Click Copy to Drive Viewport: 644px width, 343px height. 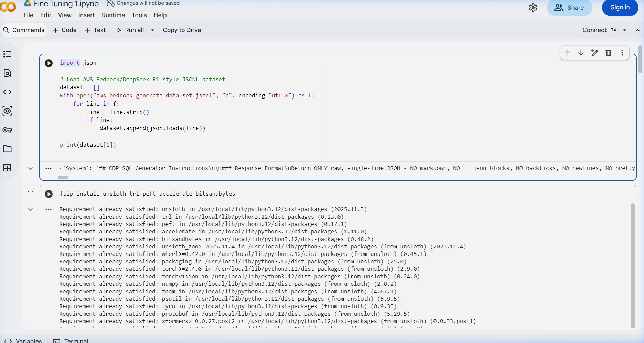(x=182, y=30)
